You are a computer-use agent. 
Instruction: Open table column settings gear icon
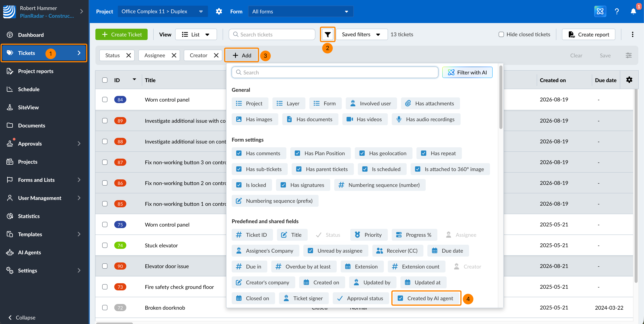[629, 80]
